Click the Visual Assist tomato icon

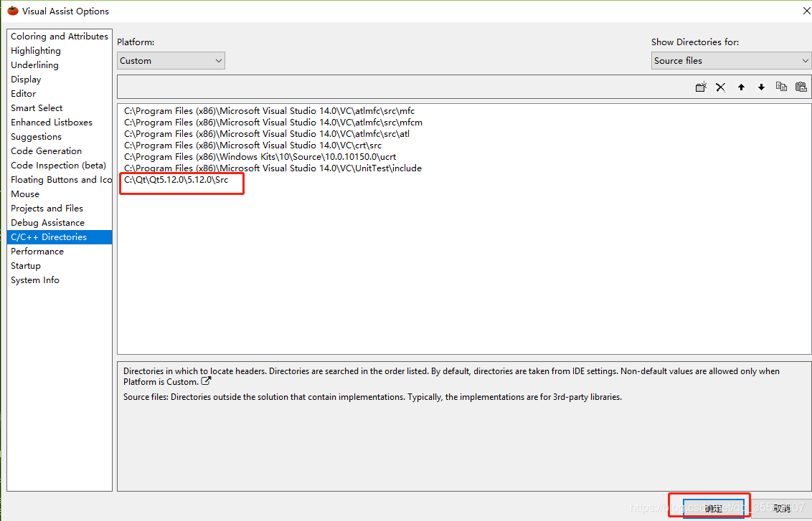click(13, 10)
